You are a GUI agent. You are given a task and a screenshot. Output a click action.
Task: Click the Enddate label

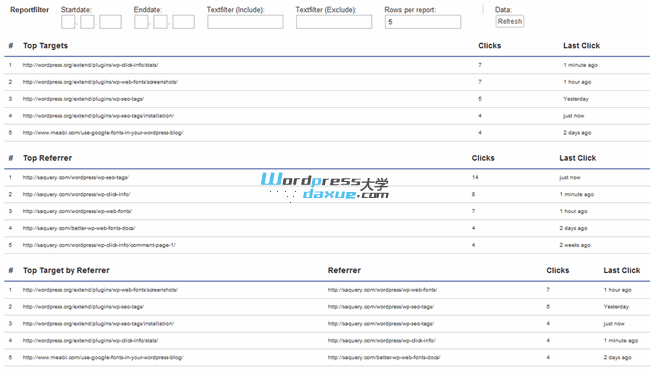148,10
